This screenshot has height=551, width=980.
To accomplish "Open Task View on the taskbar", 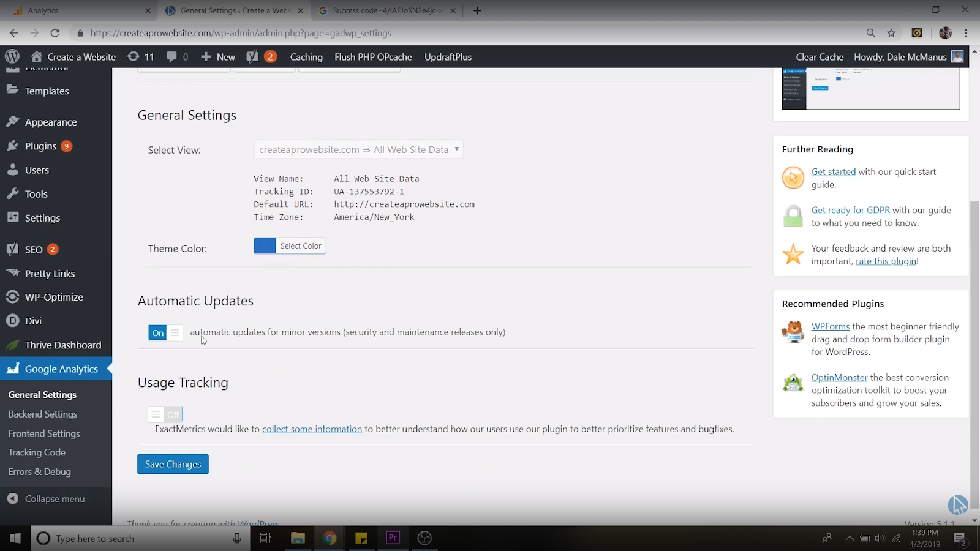I will click(x=265, y=538).
